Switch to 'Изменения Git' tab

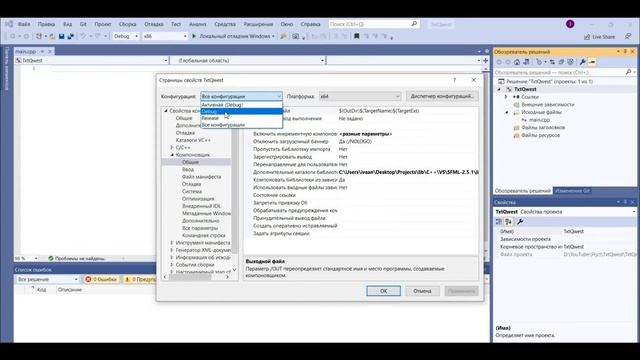(x=572, y=191)
